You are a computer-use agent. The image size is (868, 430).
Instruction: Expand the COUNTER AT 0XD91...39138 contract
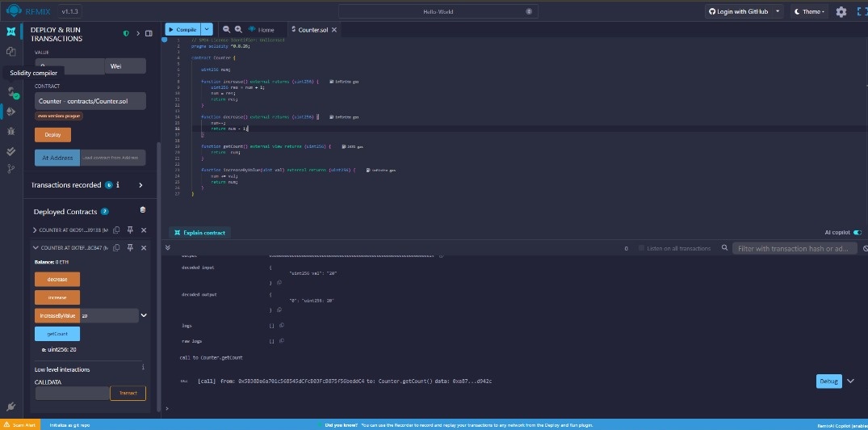(x=36, y=230)
